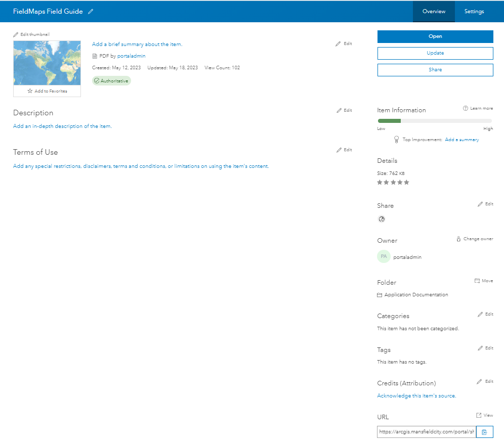The height and width of the screenshot is (443, 504).
Task: Click the pencil icon beside FieldMaps Field Guide title
Action: 91,11
